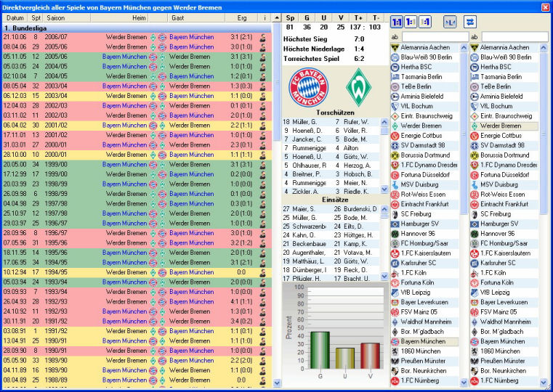
Task: Click 'Burdenski, D' in the Einsätze list
Action: (x=360, y=209)
